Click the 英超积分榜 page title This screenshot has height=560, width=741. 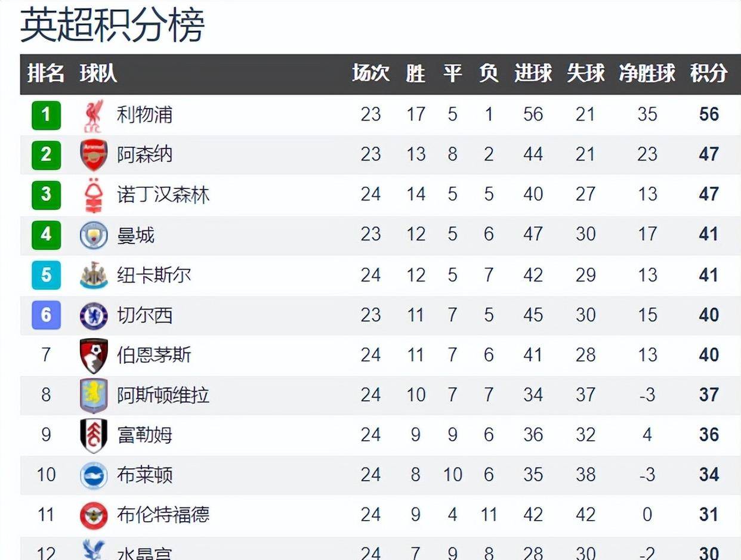pyautogui.click(x=112, y=25)
